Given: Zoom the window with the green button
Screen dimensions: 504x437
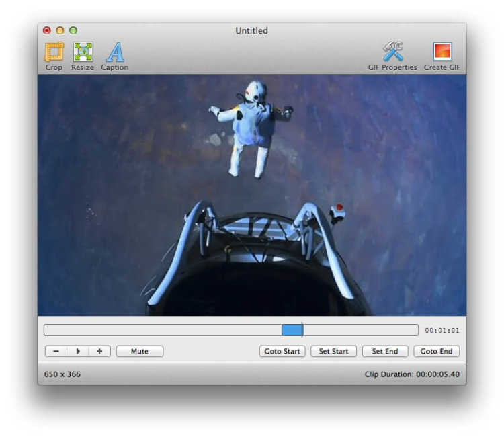Looking at the screenshot, I should click(73, 30).
